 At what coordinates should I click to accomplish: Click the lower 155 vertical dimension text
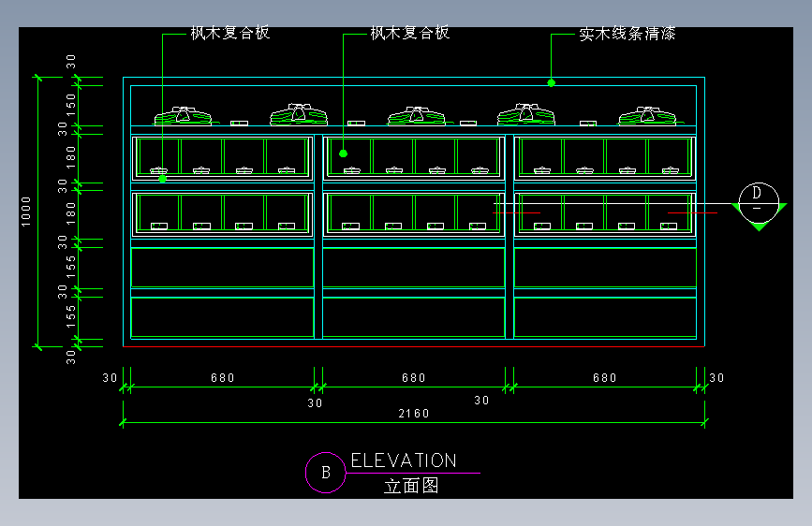(x=71, y=317)
